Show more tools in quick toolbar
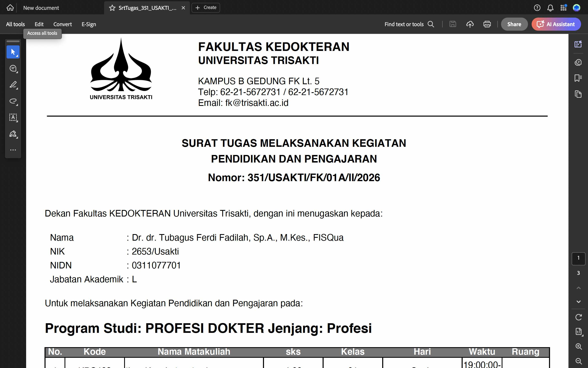Image resolution: width=588 pixels, height=368 pixels. pos(13,150)
